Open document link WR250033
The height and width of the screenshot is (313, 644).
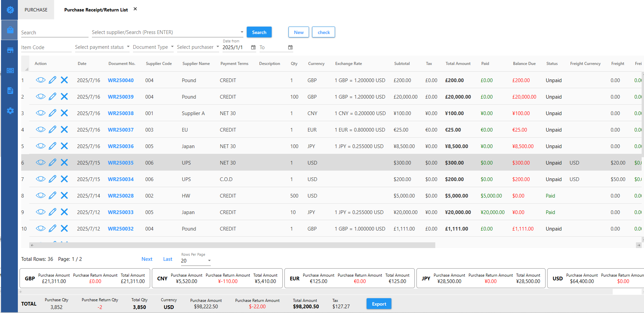click(121, 212)
